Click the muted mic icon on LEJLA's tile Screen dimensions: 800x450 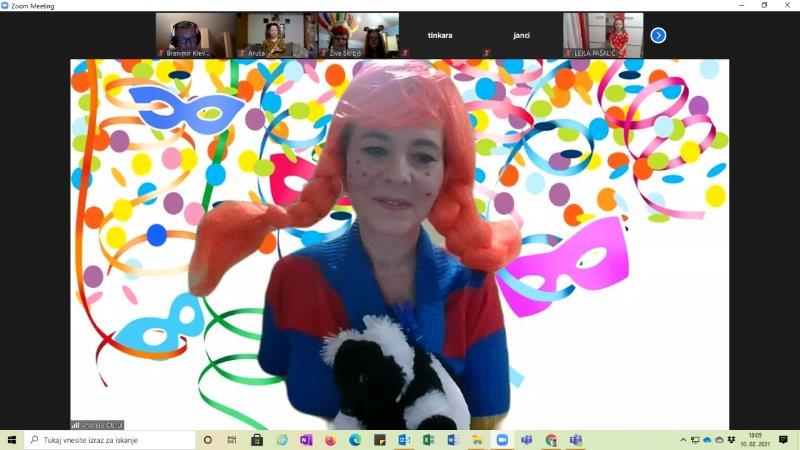[568, 53]
